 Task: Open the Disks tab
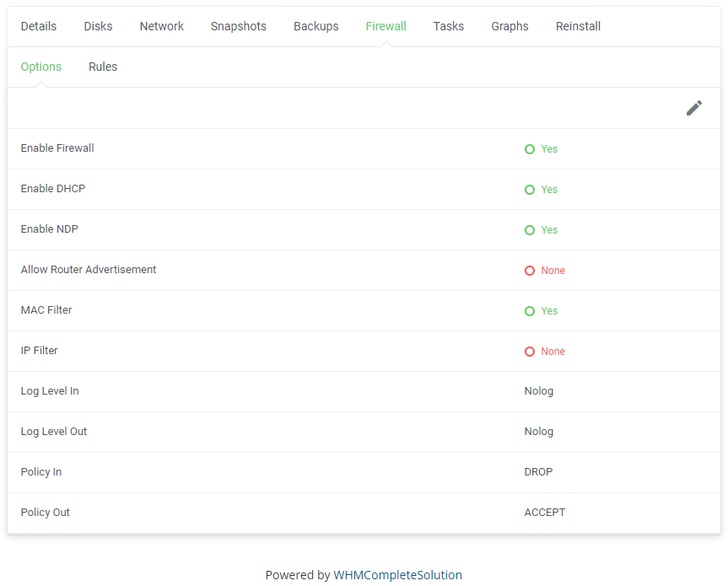click(x=98, y=26)
